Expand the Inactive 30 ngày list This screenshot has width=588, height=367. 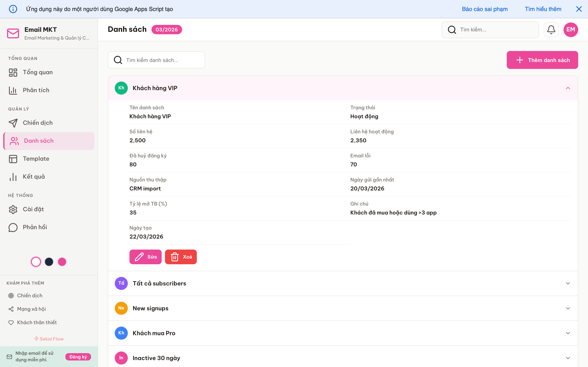(568, 358)
